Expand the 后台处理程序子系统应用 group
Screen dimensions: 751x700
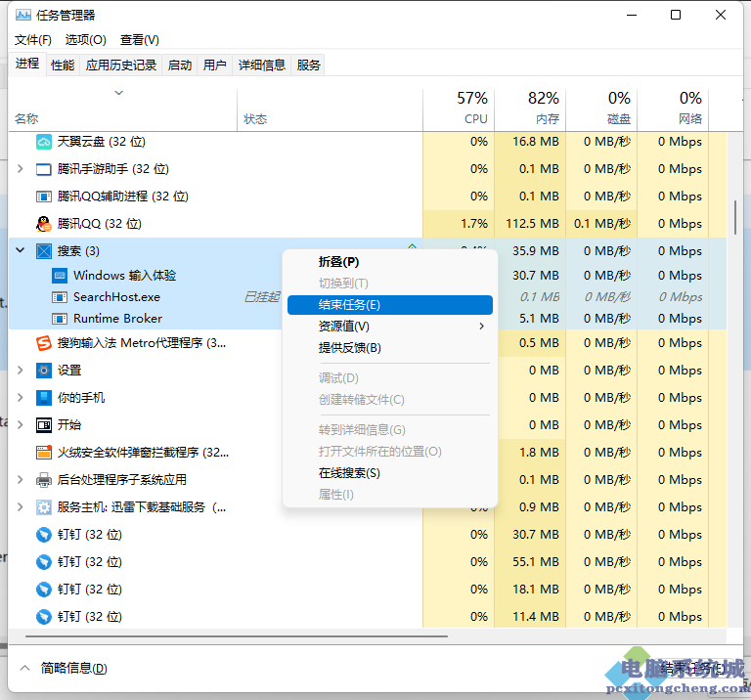click(x=21, y=479)
